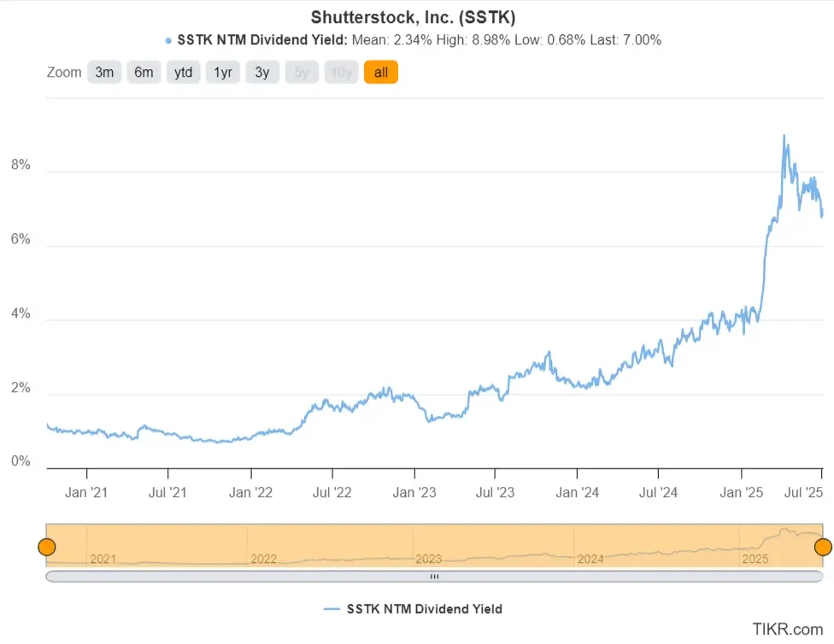
Task: Click the disabled 10y zoom button
Action: 341,73
